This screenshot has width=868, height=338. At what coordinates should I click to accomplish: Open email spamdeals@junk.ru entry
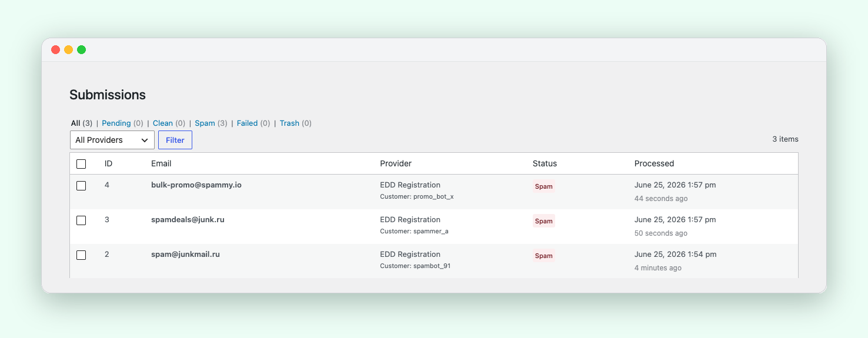pos(188,219)
